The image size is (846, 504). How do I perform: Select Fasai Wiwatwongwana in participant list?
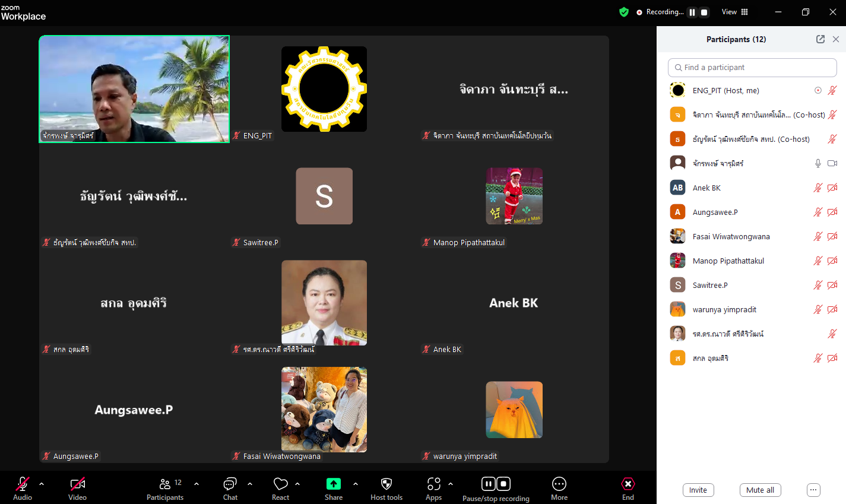[752, 236]
